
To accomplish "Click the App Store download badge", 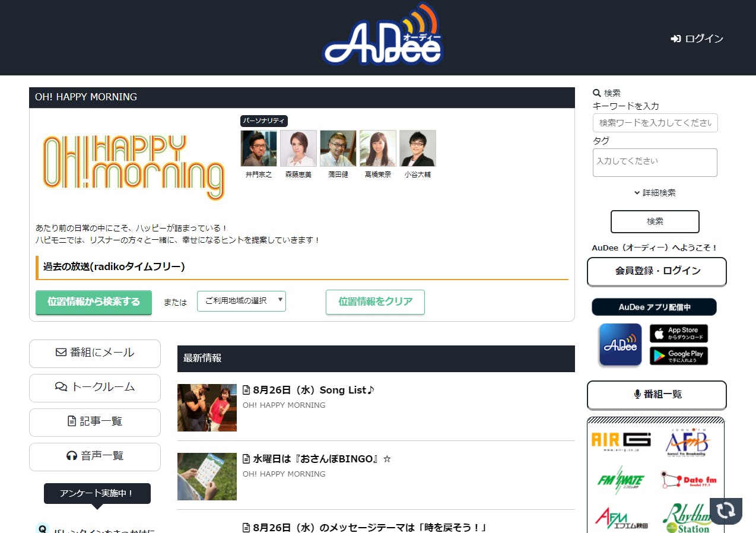I will coord(679,334).
